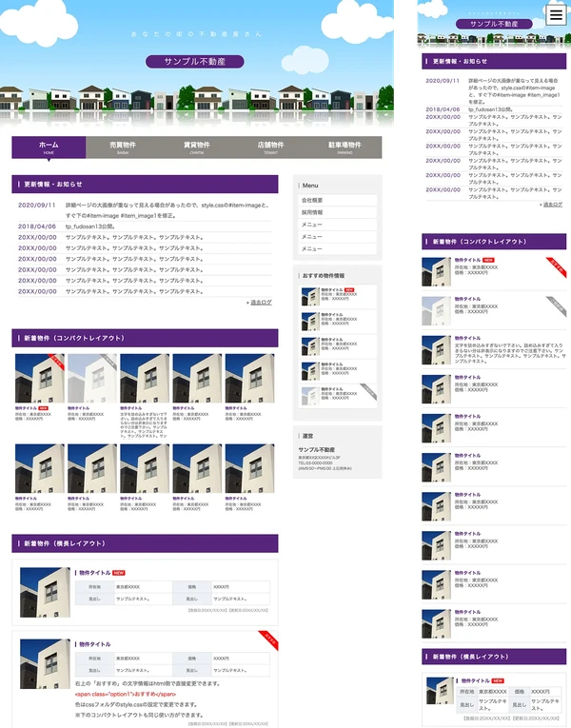571x728 pixels.
Task: Select the ホーム HOME navigation tab
Action: tap(49, 148)
